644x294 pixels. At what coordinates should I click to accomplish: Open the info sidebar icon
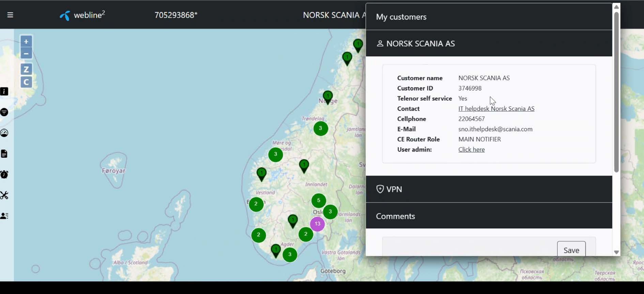point(4,91)
